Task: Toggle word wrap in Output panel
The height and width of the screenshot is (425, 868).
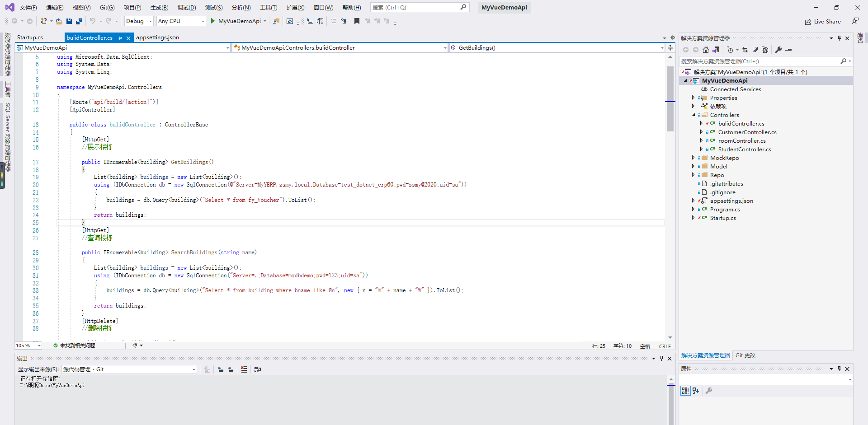Action: (x=258, y=369)
